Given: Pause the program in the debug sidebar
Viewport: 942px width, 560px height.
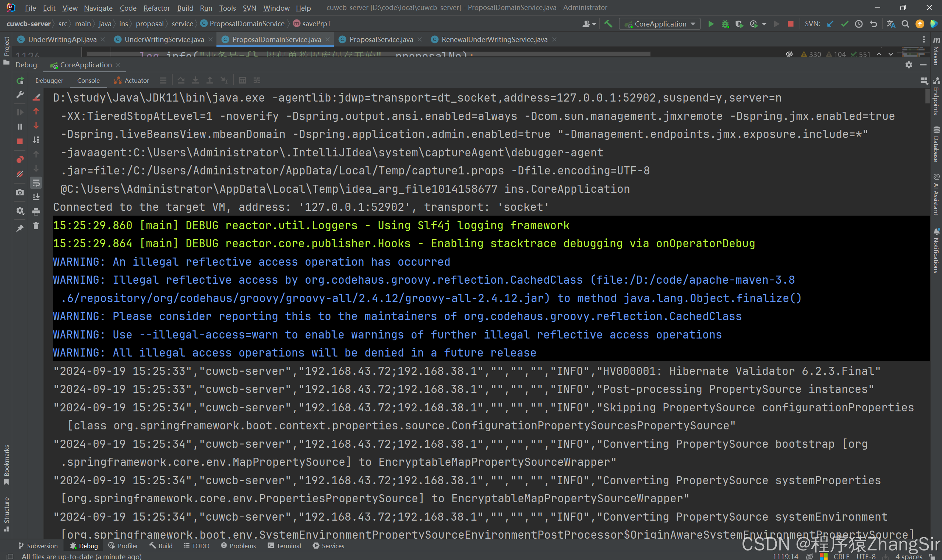Looking at the screenshot, I should [x=20, y=127].
